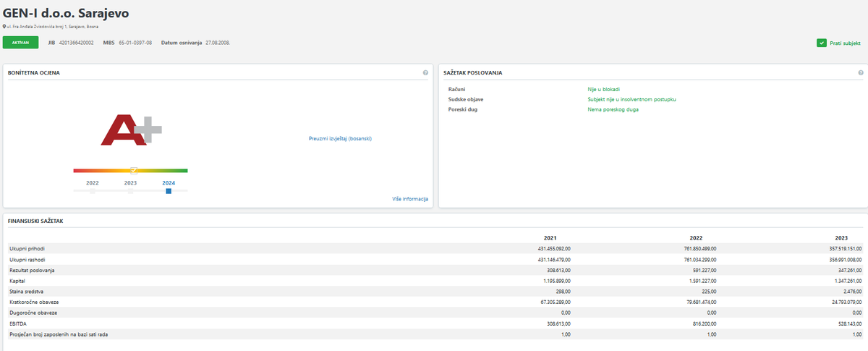Click the 2022 column header in financial table
Image resolution: width=868 pixels, height=351 pixels.
coord(696,237)
